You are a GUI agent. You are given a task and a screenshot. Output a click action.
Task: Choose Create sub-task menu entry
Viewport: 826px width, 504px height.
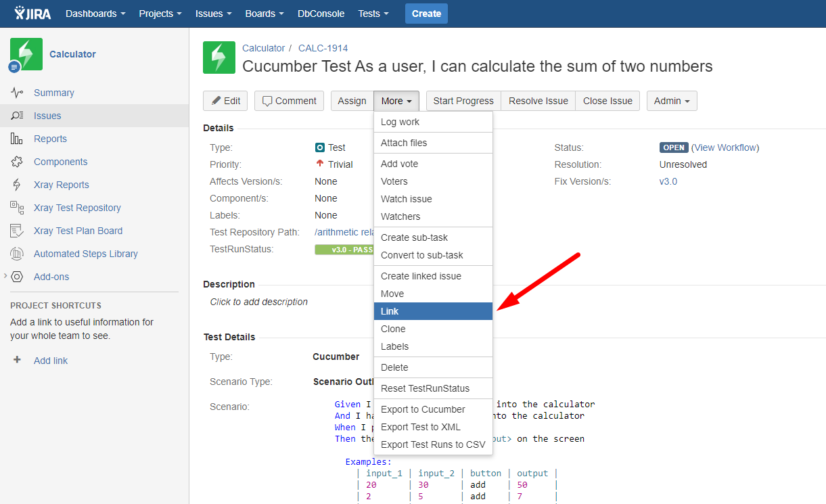click(x=434, y=237)
